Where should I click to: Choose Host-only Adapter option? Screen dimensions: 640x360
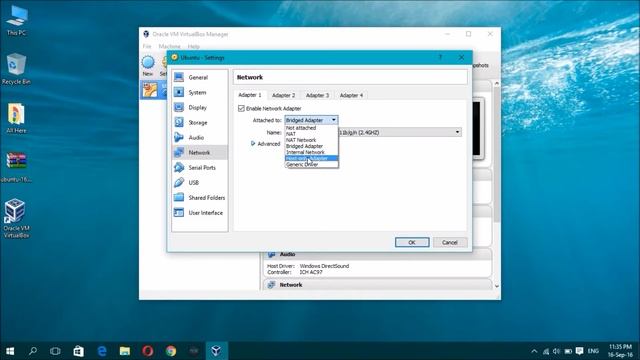tap(311, 158)
